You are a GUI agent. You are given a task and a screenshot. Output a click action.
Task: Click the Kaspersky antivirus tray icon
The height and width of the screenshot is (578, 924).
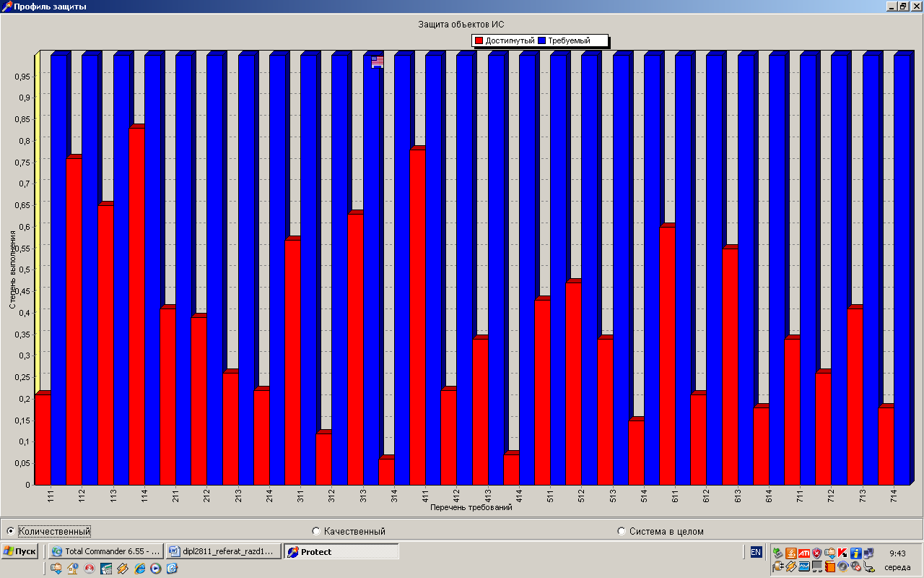pos(842,553)
